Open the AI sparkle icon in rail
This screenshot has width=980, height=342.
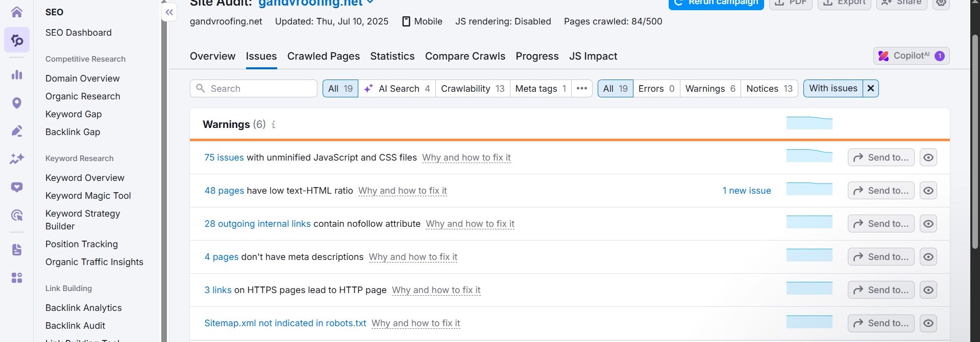coord(17,159)
